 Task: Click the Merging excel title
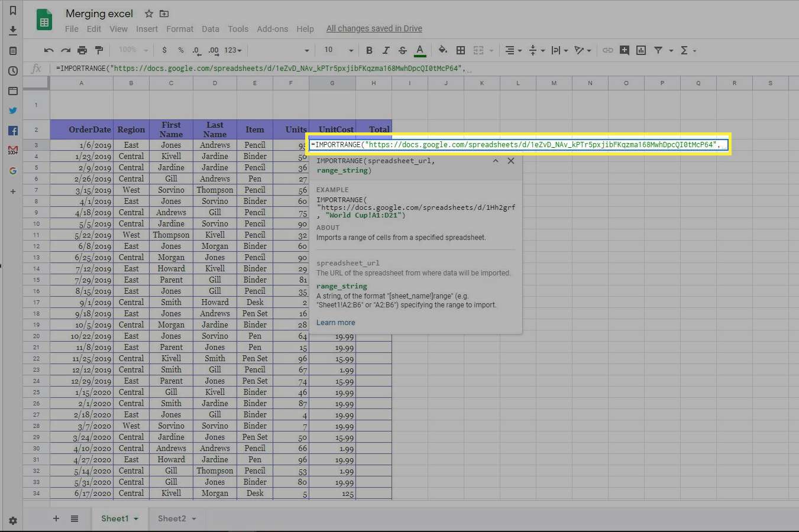point(99,14)
